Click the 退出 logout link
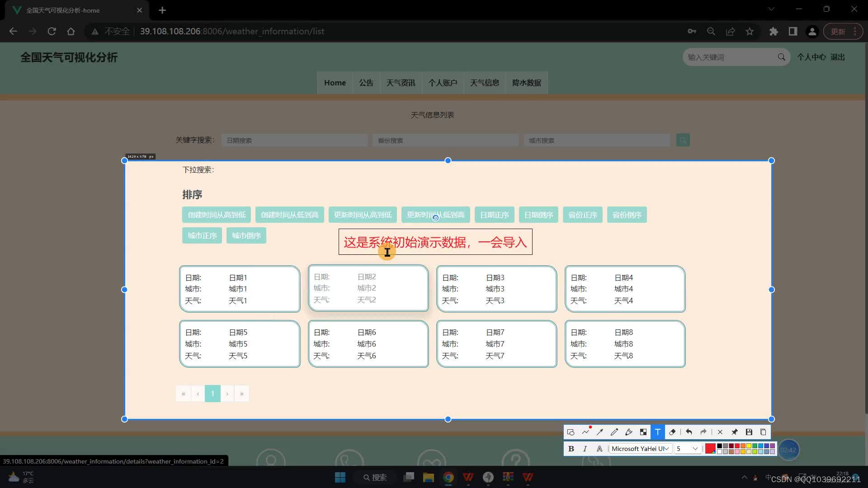 [838, 57]
